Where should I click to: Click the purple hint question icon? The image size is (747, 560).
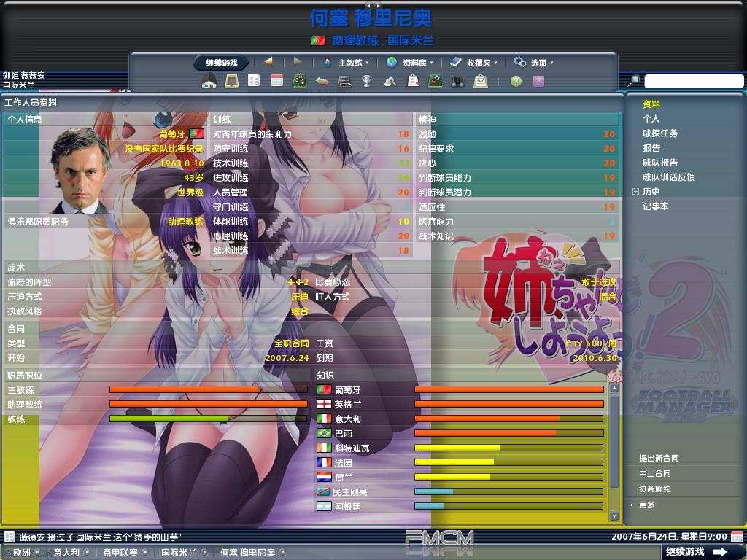[538, 82]
